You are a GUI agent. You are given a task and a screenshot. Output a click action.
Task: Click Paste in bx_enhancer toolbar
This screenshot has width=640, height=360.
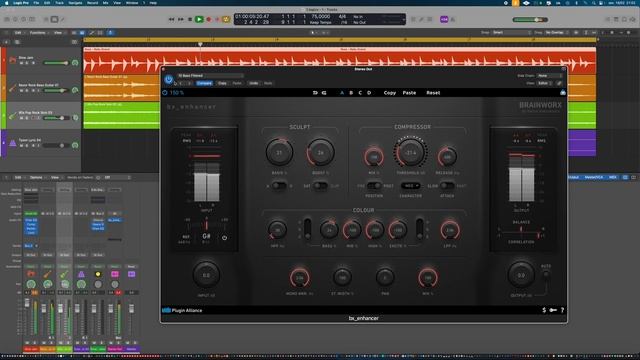pos(409,93)
